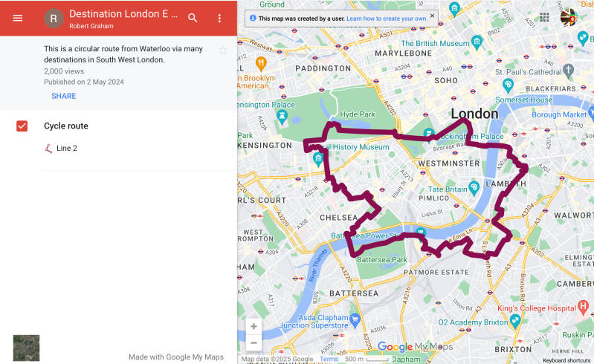This screenshot has width=594, height=364.
Task: Click the Battersea Power Station marker
Action: 422,233
